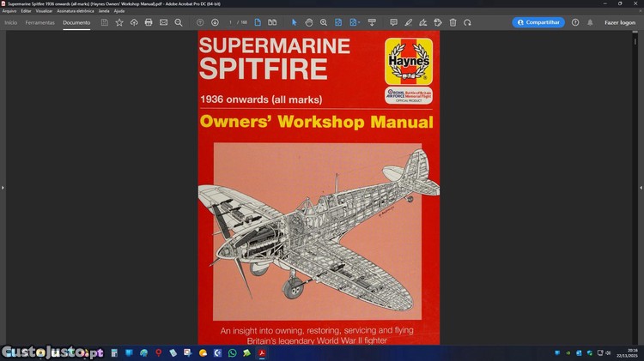Switch to the Ferramentas tab
This screenshot has height=361, width=644.
click(39, 22)
